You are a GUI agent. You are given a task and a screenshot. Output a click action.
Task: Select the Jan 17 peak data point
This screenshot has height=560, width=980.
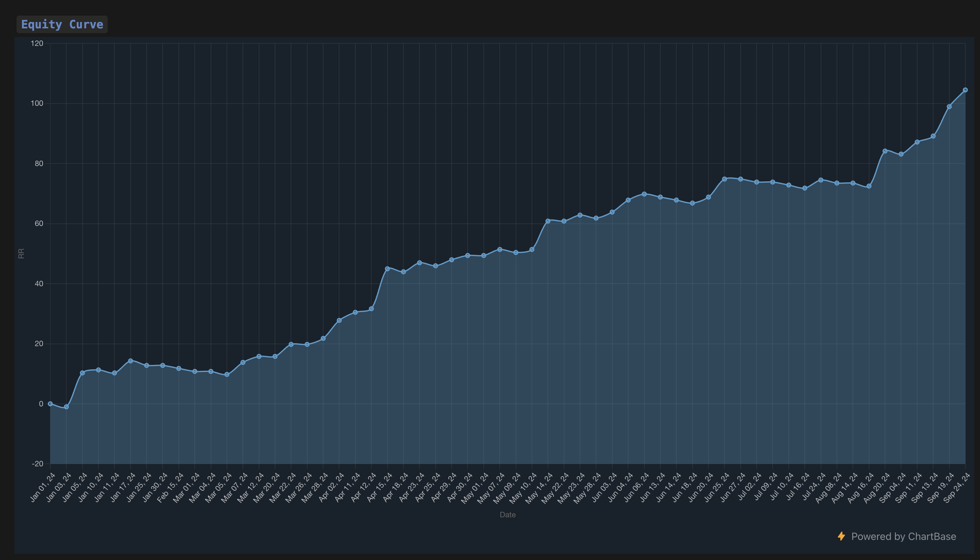130,361
